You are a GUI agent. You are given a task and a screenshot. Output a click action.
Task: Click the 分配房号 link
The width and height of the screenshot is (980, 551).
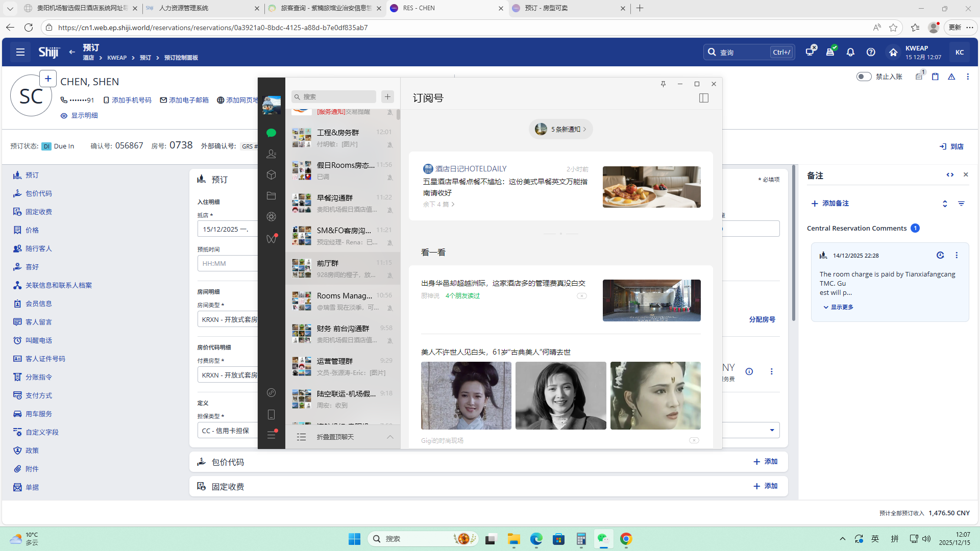pos(762,319)
